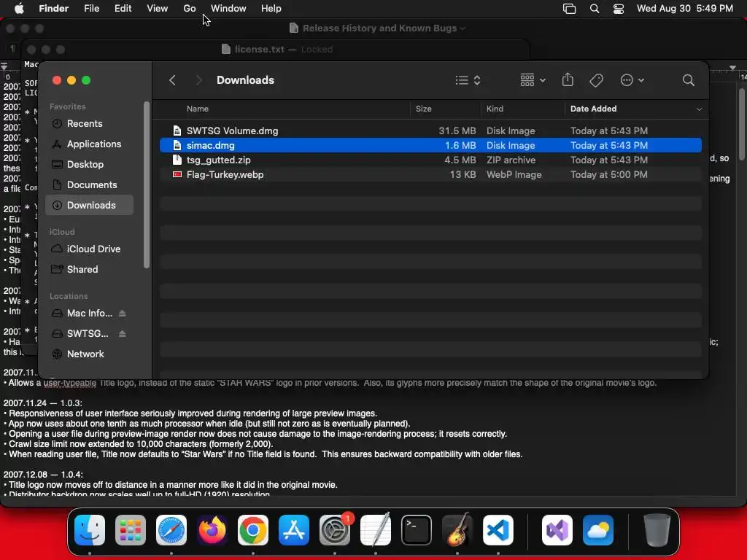Click the license.txt window title
This screenshot has width=747, height=560.
click(260, 49)
